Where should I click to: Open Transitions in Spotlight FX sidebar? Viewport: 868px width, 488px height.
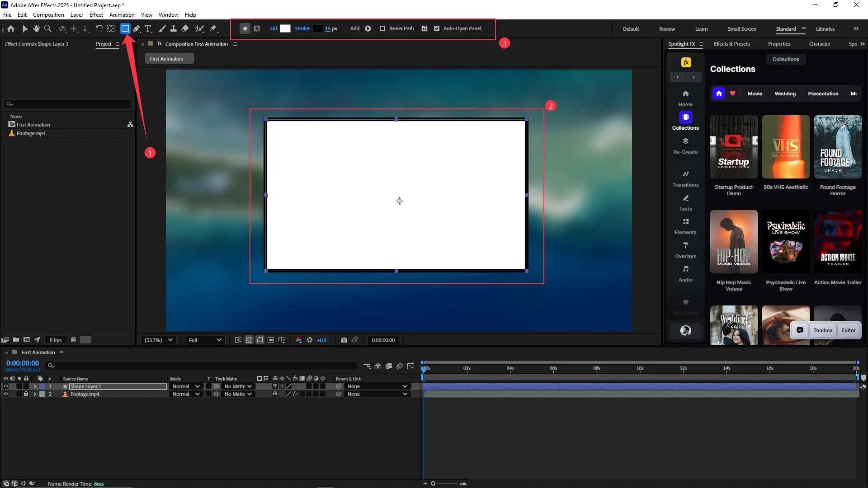click(x=685, y=179)
